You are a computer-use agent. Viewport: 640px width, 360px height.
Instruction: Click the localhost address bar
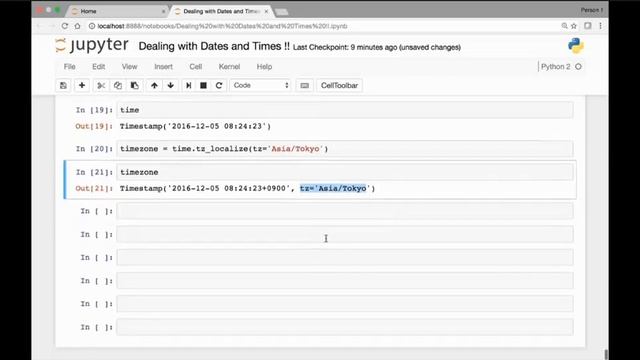(x=222, y=26)
